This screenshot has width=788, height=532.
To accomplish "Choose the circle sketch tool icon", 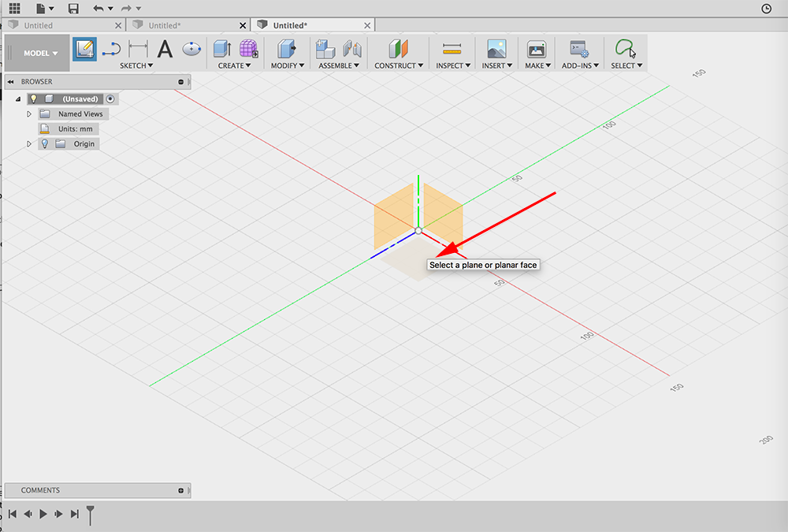I will tap(191, 49).
